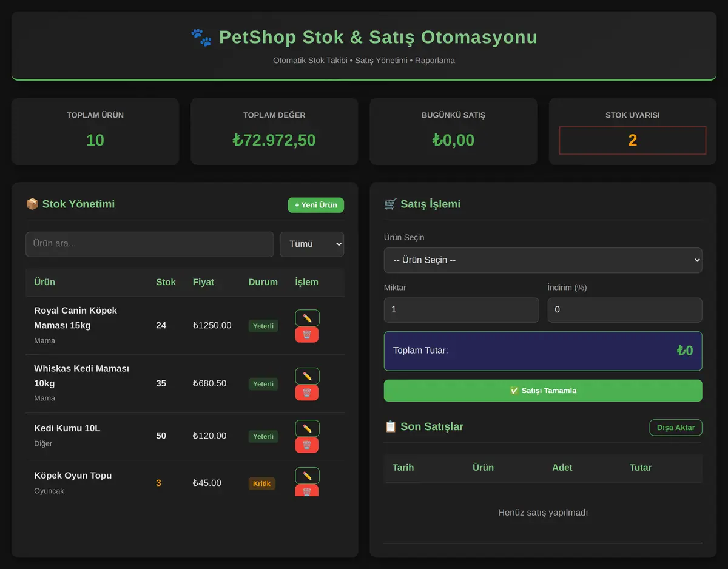
Task: Click the clipboard icon beside Son Satışlar
Action: [x=391, y=426]
